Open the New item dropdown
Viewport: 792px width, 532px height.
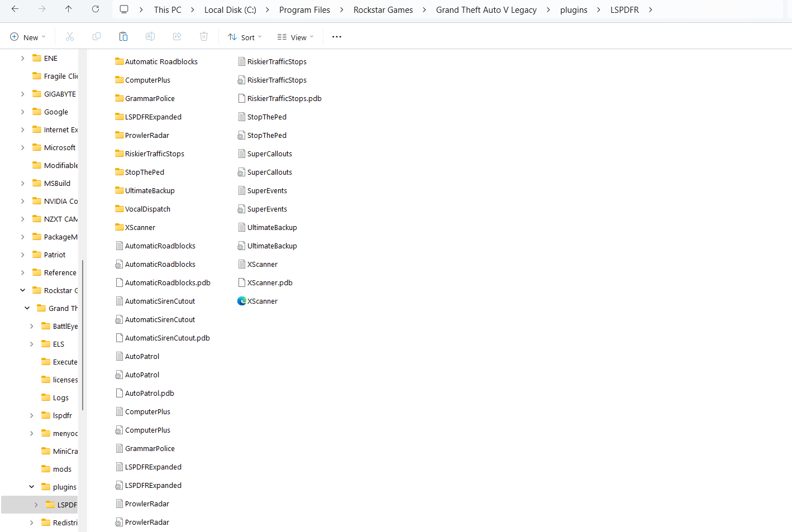coord(28,37)
